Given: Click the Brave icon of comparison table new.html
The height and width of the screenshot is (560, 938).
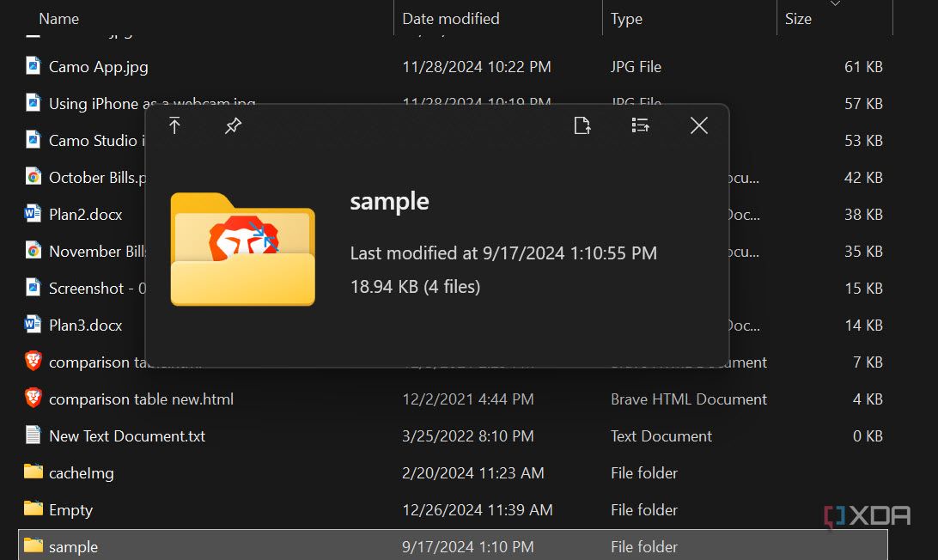Looking at the screenshot, I should tap(33, 398).
